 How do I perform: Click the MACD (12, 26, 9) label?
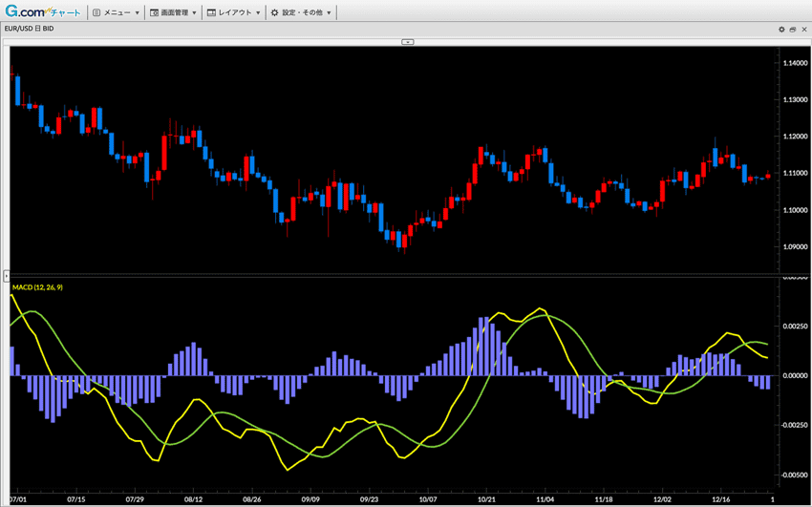click(37, 287)
